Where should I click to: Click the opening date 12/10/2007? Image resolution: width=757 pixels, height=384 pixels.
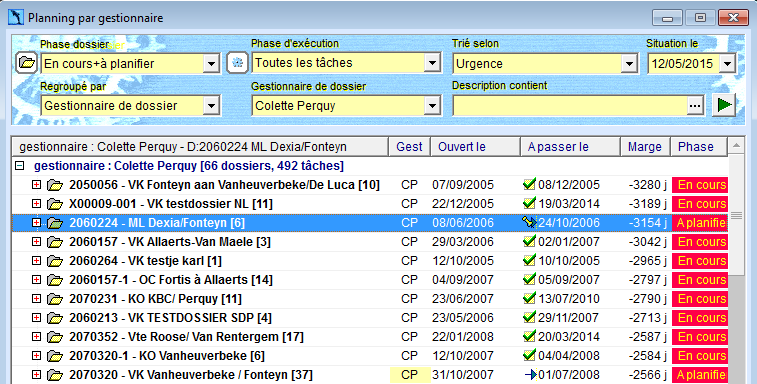point(463,356)
